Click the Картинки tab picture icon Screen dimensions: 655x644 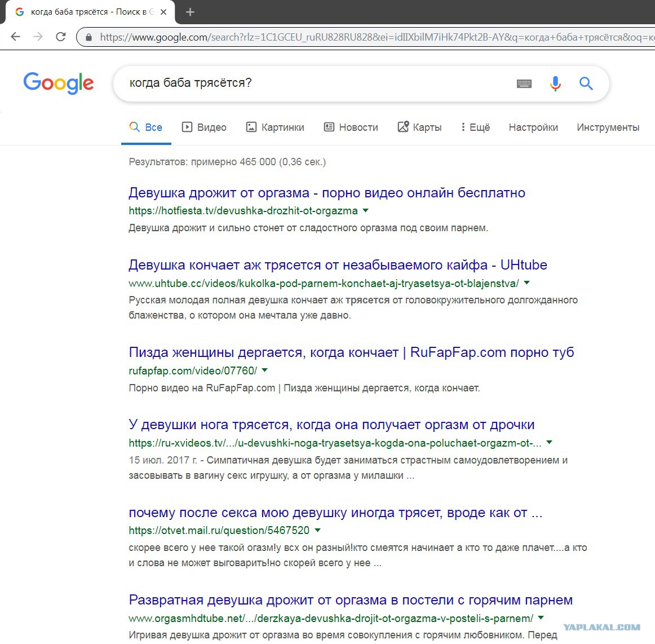(251, 127)
